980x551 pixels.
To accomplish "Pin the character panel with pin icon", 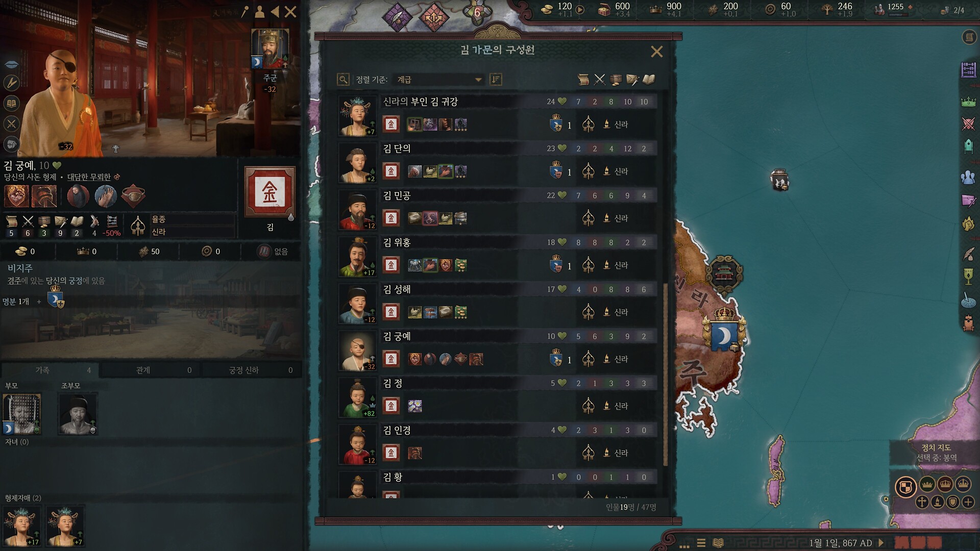I will coord(246,11).
